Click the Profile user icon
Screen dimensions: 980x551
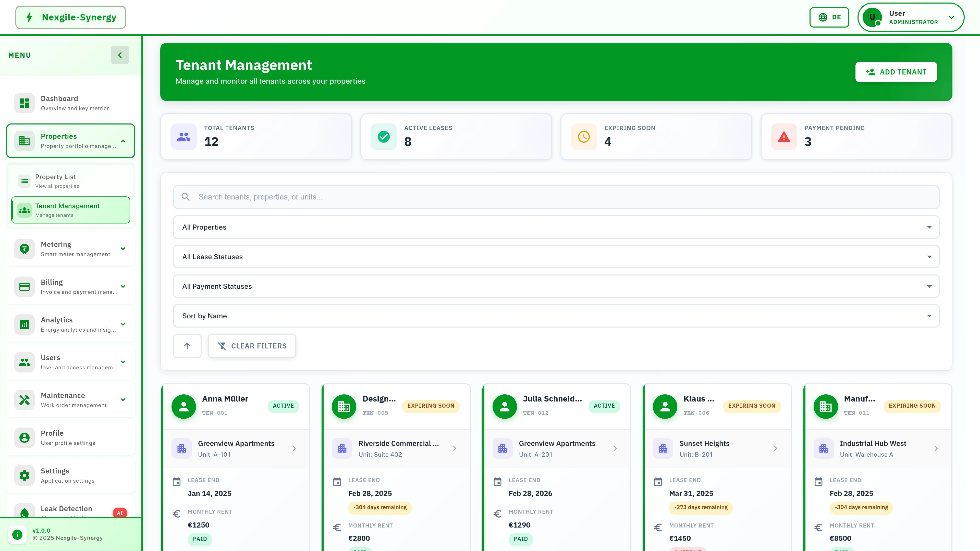click(24, 437)
